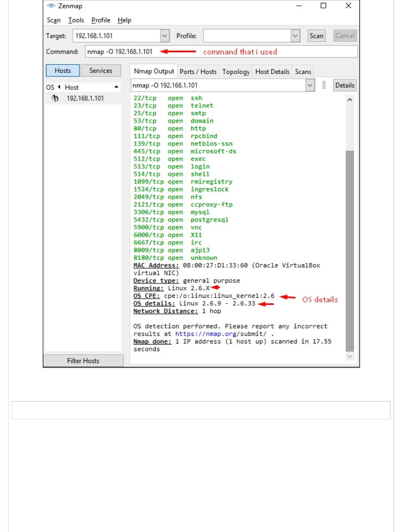Click the Running: Linux 2.6.X line
Viewport: 402px width, 532px height.
click(172, 288)
